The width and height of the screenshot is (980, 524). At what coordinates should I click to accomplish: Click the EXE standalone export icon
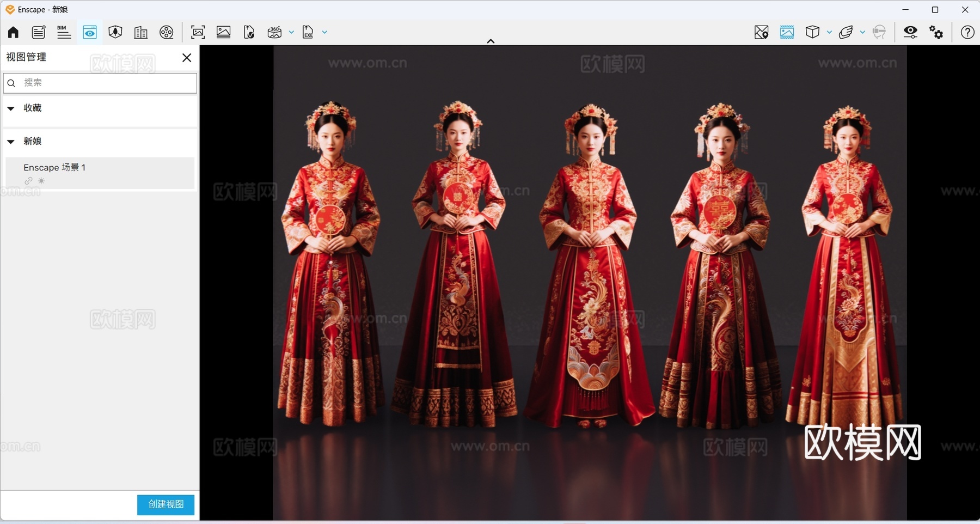(308, 32)
